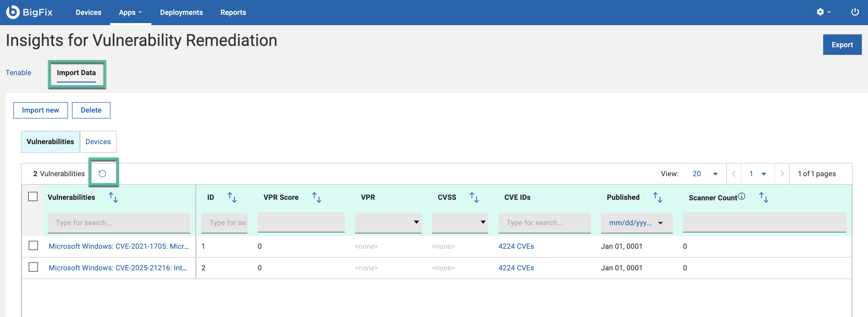Sort by ID column arrows

(x=232, y=197)
